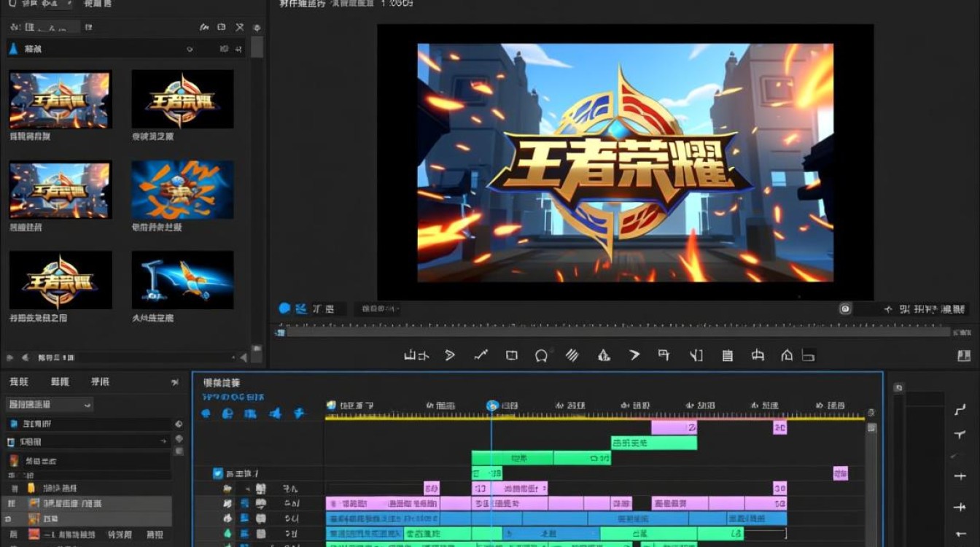Click the layout icon at the transport toolbar's far right
Image resolution: width=980 pixels, height=547 pixels.
[963, 356]
